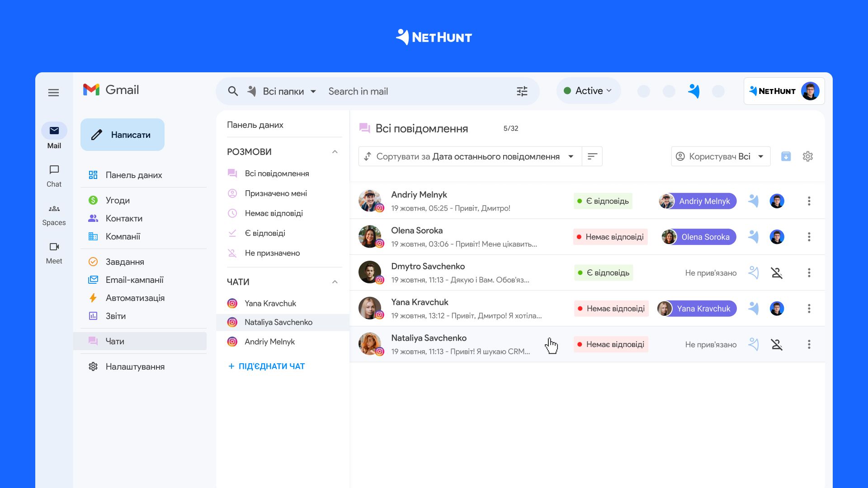Image resolution: width=868 pixels, height=488 pixels.
Task: Open the Meet section icon
Action: (53, 246)
